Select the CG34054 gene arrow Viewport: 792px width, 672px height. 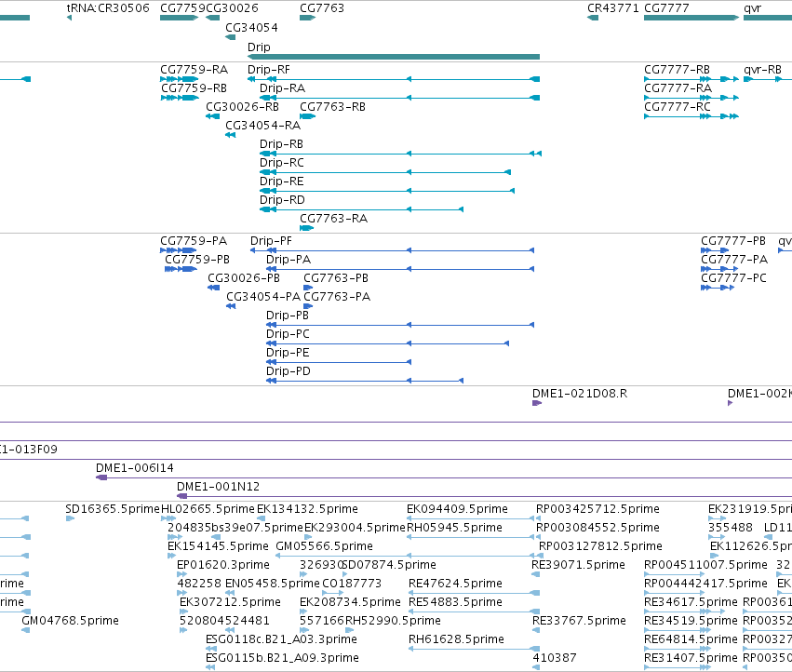(230, 37)
